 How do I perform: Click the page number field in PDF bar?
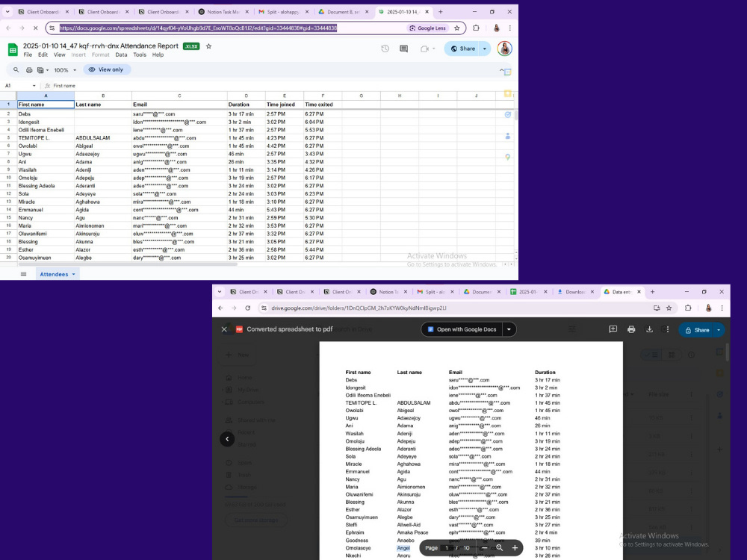point(447,547)
